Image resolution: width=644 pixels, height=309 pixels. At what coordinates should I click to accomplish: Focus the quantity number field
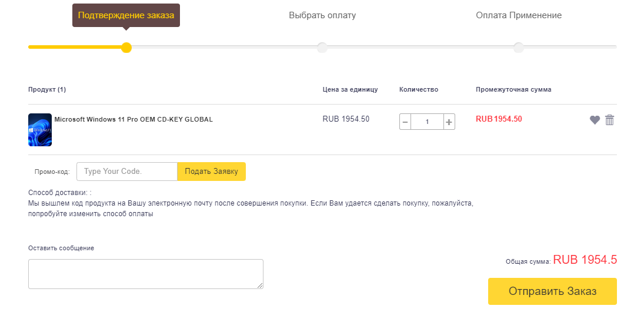[x=427, y=122]
